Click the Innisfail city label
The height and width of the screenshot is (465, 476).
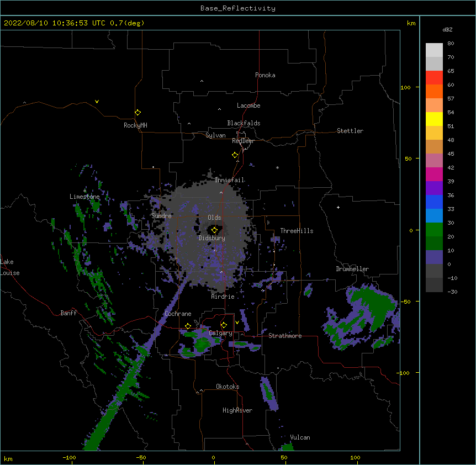click(230, 180)
